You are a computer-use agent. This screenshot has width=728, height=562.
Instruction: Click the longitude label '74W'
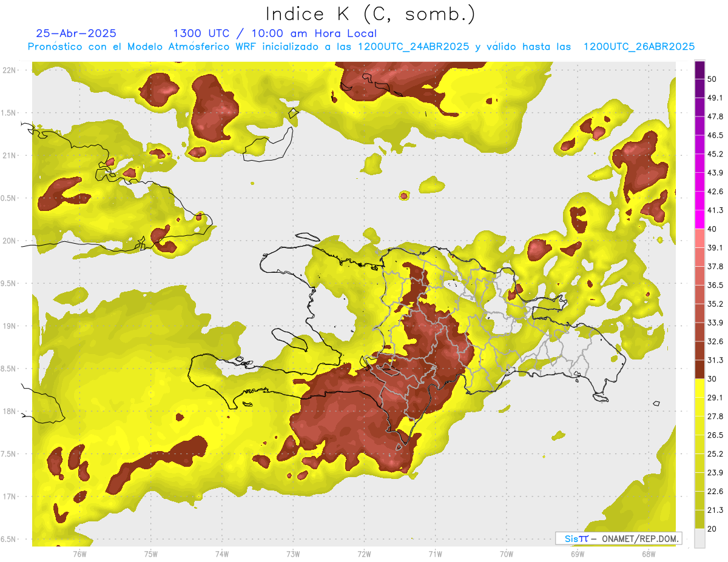point(221,554)
